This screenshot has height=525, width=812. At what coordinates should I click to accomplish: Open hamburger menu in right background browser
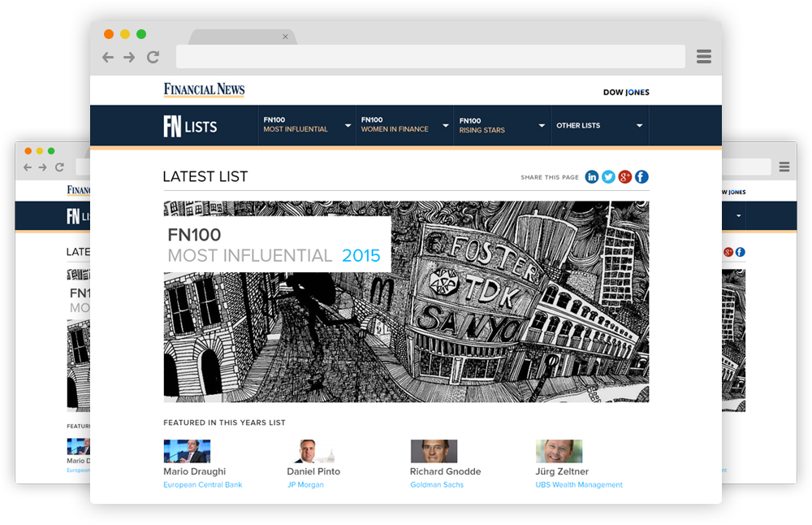(784, 167)
